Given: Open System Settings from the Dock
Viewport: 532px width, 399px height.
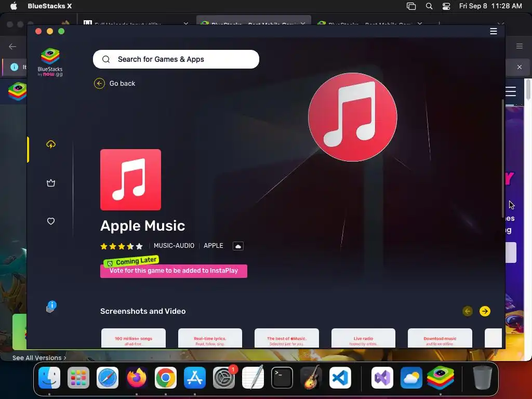Looking at the screenshot, I should [x=224, y=378].
